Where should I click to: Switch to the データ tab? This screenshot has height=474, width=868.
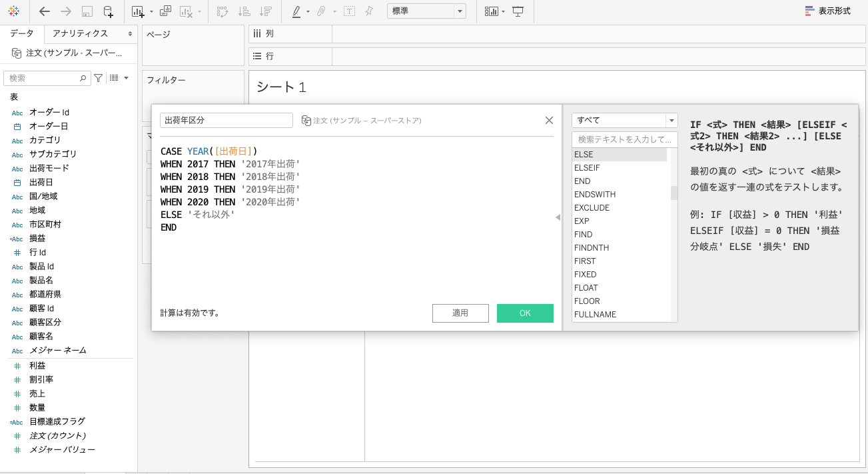point(22,33)
